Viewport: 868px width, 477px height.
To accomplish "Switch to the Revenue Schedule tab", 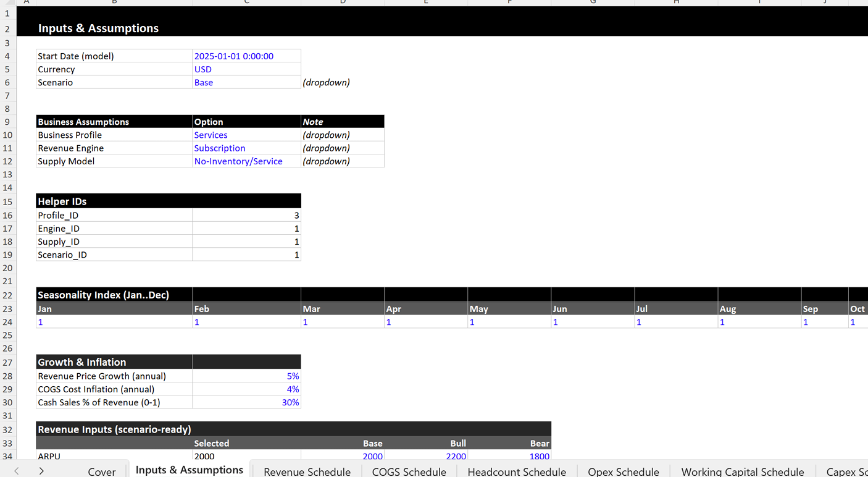I will (306, 471).
